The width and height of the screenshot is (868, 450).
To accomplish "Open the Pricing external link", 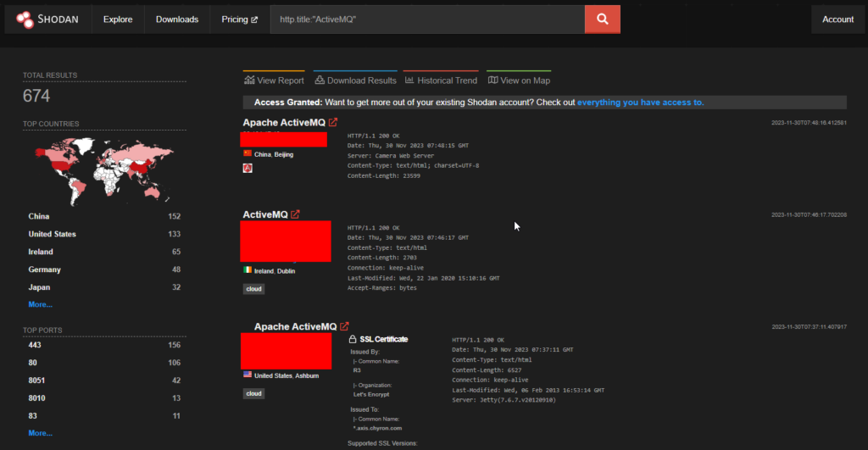I will [240, 19].
